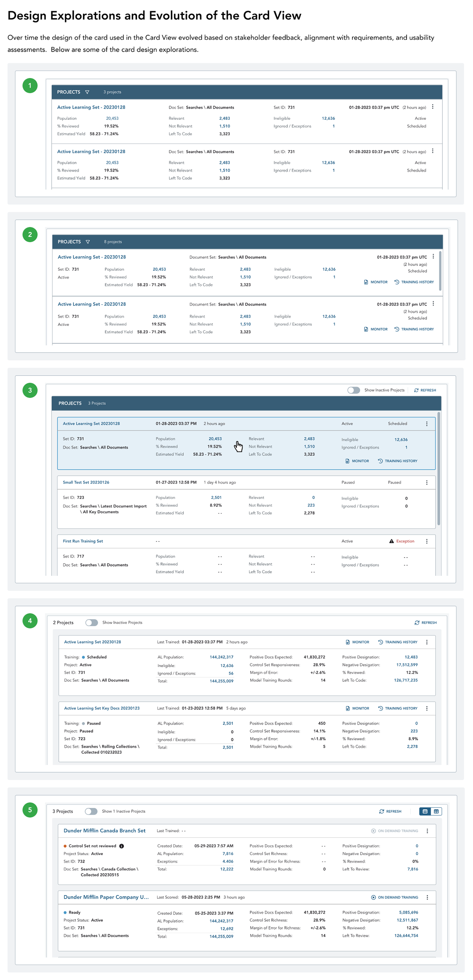
Task: Open the Small Test Set 20230126 project link
Action: [x=86, y=482]
